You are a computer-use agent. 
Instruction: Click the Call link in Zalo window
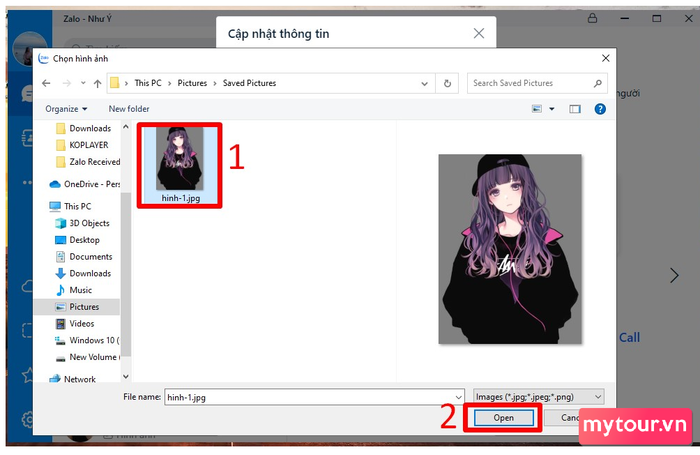point(629,338)
